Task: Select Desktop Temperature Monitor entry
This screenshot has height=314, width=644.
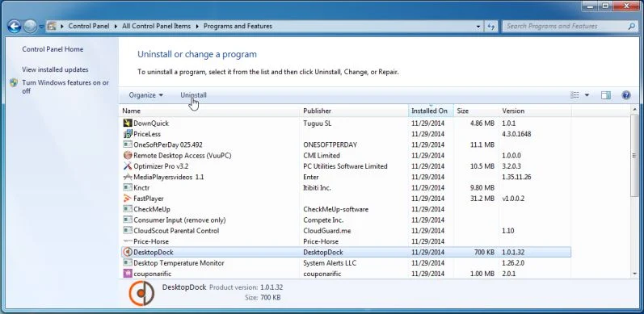Action: (179, 262)
